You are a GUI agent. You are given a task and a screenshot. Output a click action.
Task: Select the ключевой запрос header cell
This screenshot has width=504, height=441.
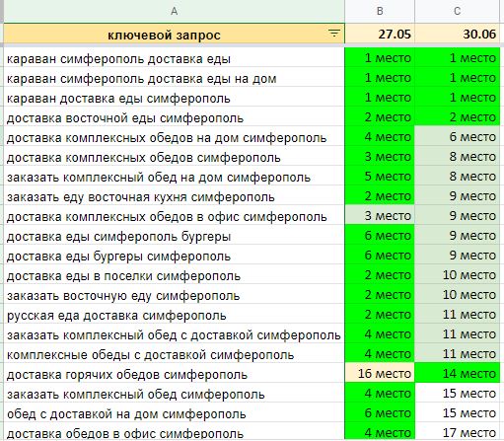[x=174, y=34]
